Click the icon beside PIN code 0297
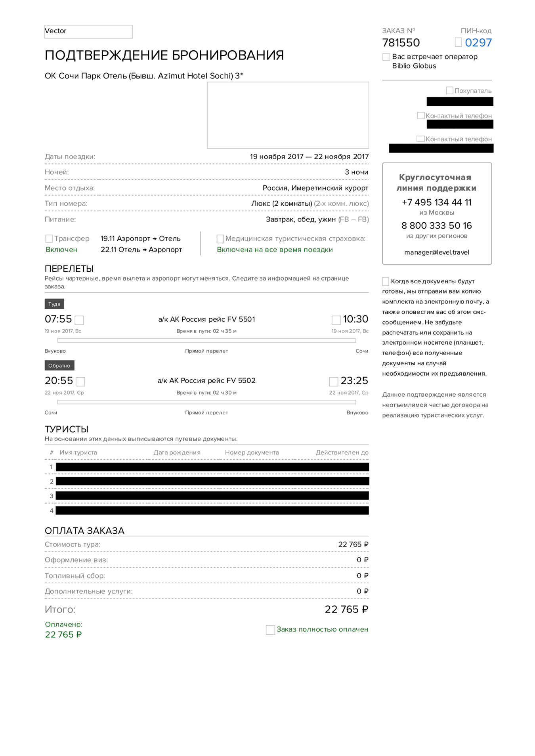Screen dimensions: 535x756 click(459, 42)
